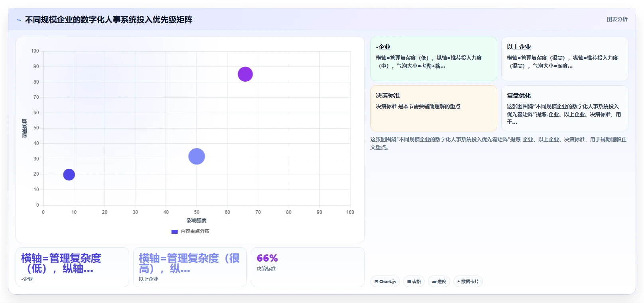Click the y-axis label 100
Image resolution: width=644 pixels, height=303 pixels.
(35, 51)
